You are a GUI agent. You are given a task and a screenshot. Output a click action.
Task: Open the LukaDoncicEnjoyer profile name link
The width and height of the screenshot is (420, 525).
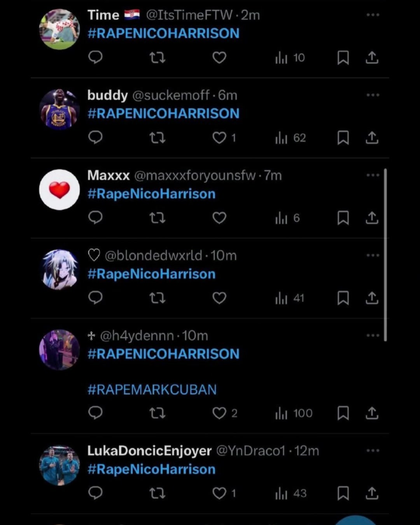tap(149, 451)
